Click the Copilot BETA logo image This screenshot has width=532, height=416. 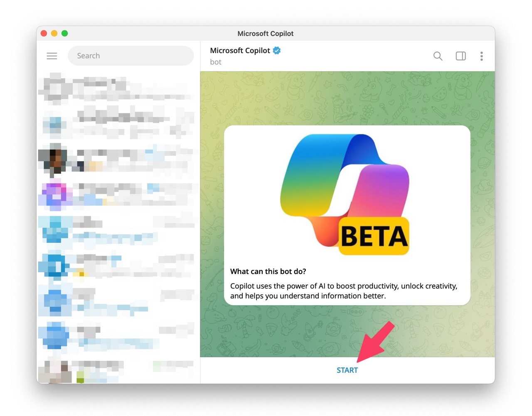345,194
